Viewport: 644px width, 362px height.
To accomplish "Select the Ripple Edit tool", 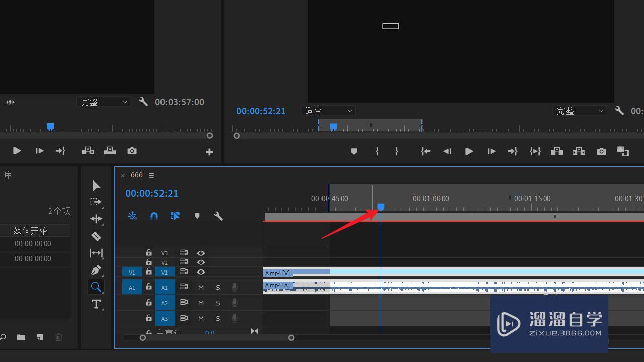I will coord(96,219).
